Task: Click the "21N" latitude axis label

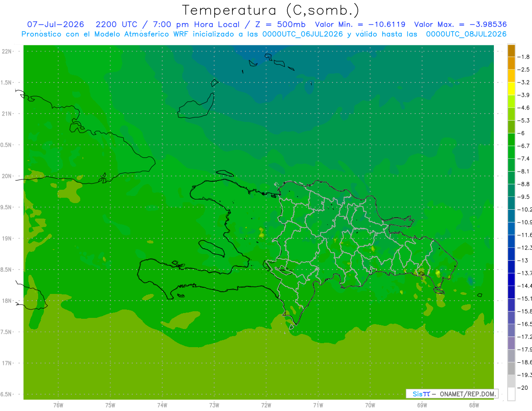Action: click(7, 114)
